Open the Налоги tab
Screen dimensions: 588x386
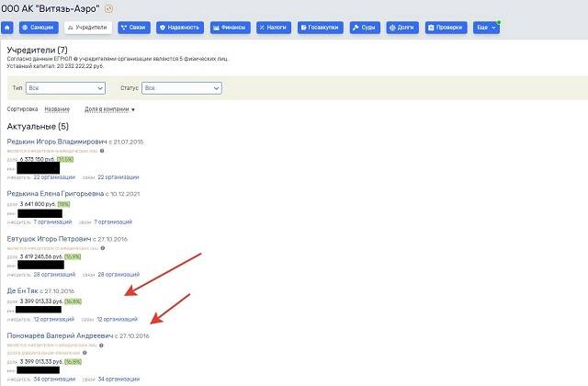point(274,28)
